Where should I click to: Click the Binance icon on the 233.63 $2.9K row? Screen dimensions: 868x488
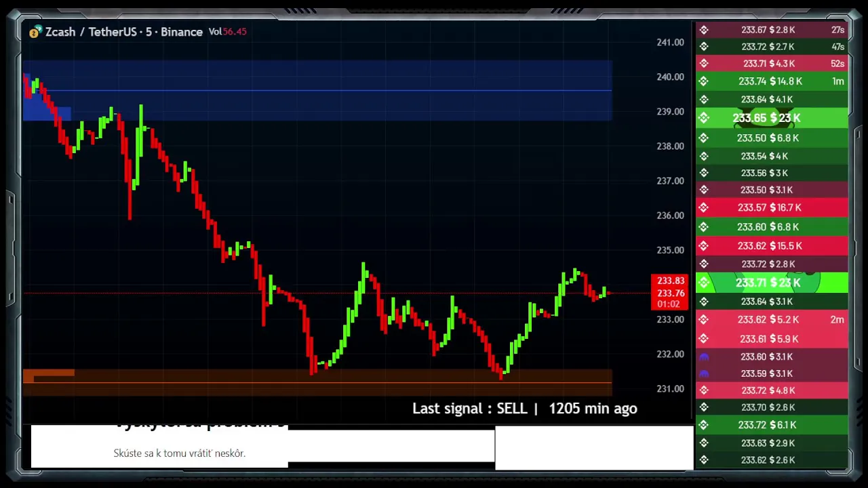(704, 443)
